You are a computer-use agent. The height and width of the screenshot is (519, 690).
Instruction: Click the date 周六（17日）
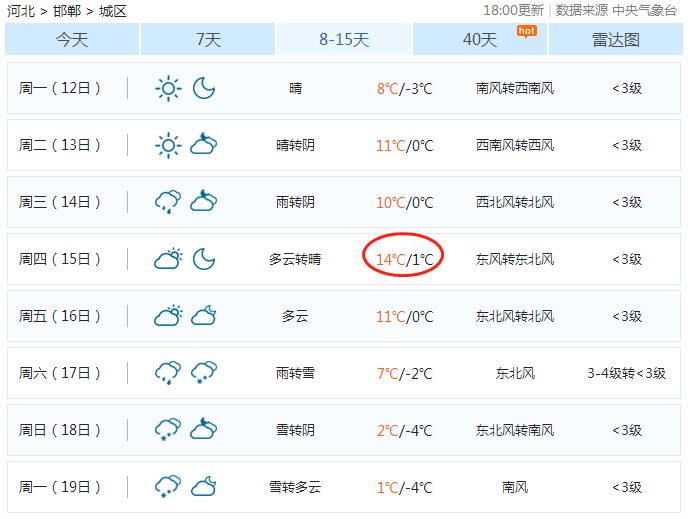click(x=60, y=373)
